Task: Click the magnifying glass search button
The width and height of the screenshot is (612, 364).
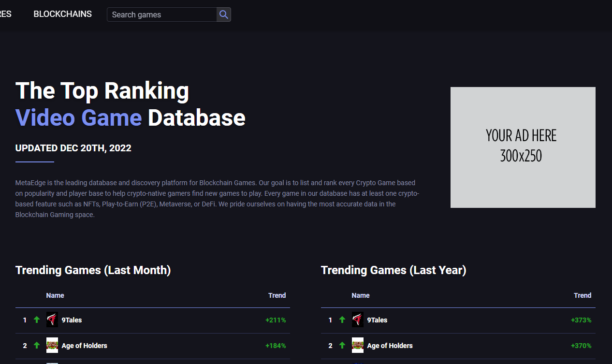Action: (x=223, y=15)
